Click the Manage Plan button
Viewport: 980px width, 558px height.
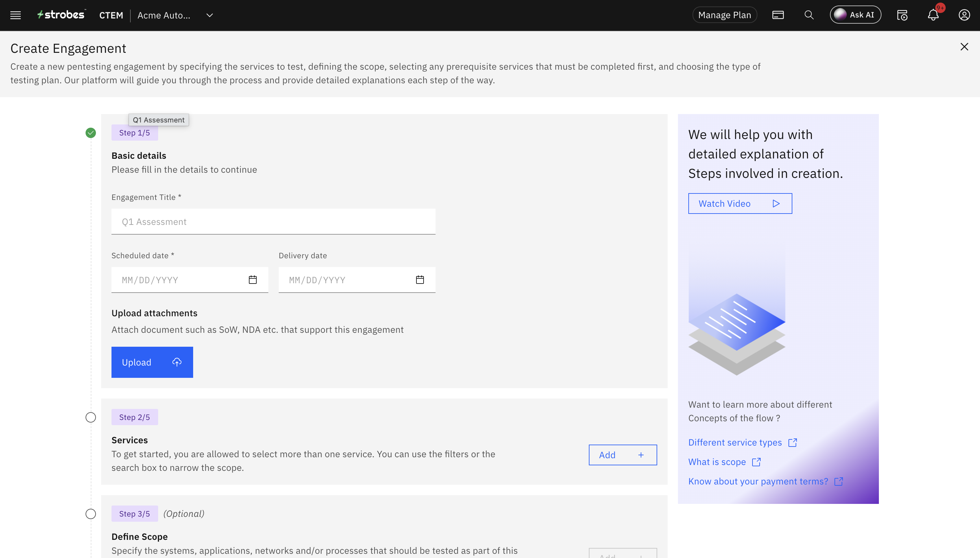(724, 15)
